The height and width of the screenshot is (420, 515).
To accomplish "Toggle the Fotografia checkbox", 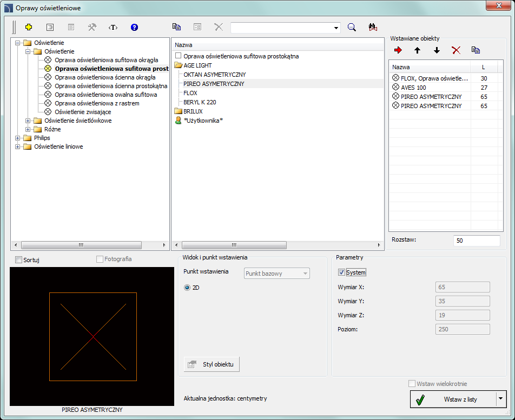I will click(x=100, y=259).
